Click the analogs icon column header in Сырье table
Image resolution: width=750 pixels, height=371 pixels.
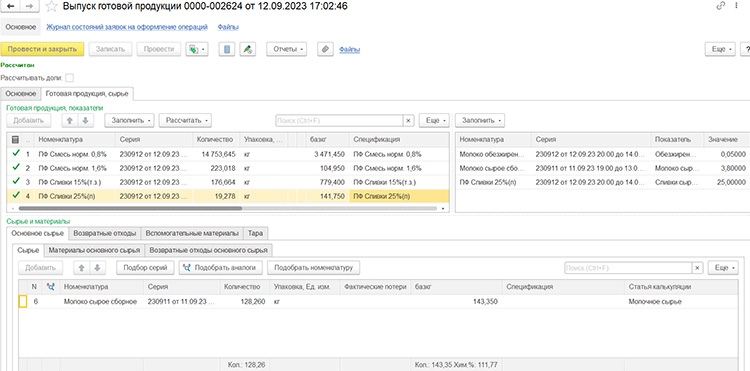51,287
